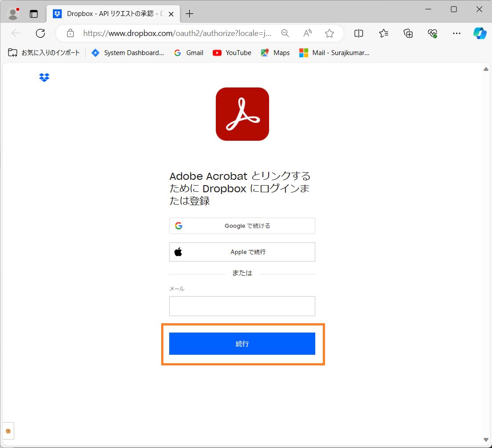This screenshot has height=448, width=492.
Task: Open the Settings and more menu
Action: (456, 33)
